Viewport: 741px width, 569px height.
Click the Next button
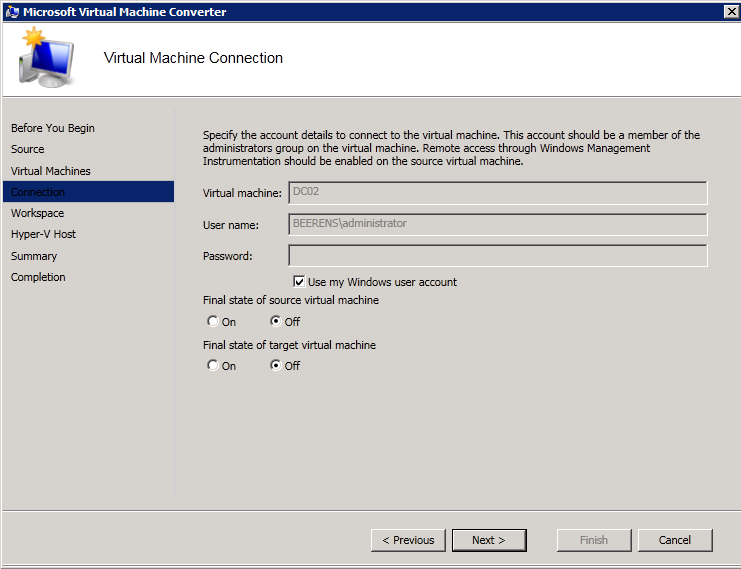point(489,540)
